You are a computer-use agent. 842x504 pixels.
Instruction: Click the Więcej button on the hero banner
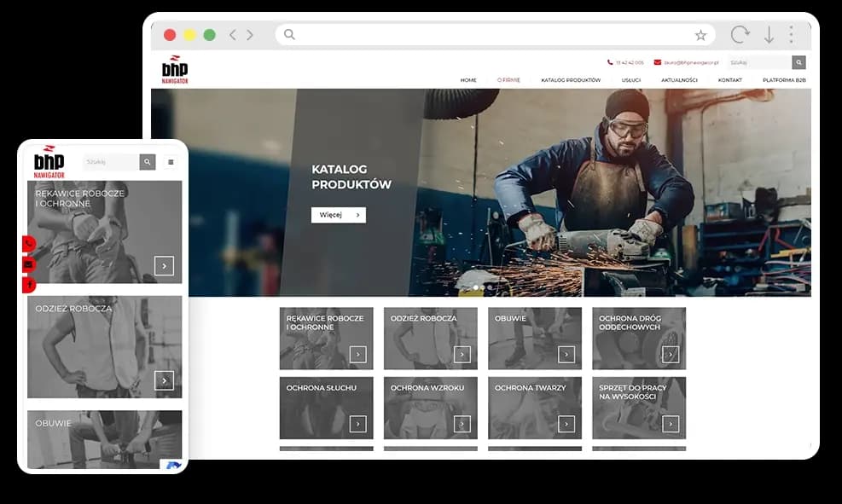(x=338, y=215)
